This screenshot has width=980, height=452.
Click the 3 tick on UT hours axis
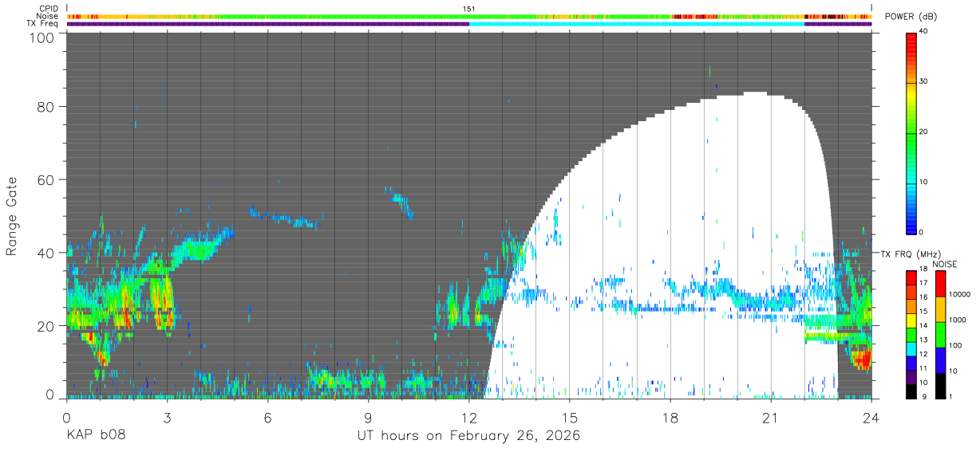[168, 417]
